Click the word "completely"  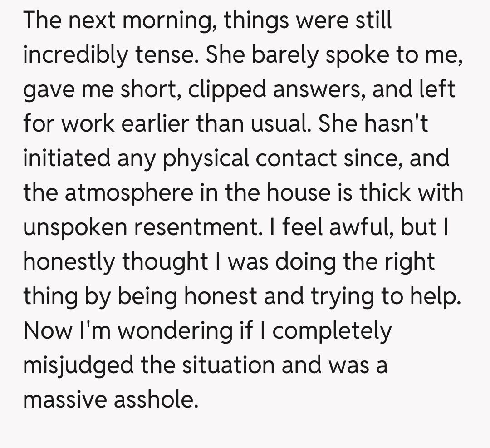[x=332, y=331]
